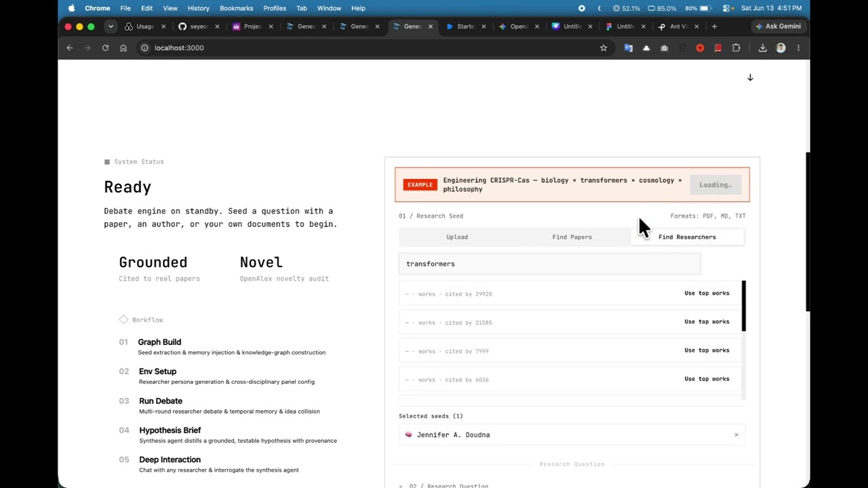868x488 pixels.
Task: Click the site information icon in address bar
Action: point(144,48)
